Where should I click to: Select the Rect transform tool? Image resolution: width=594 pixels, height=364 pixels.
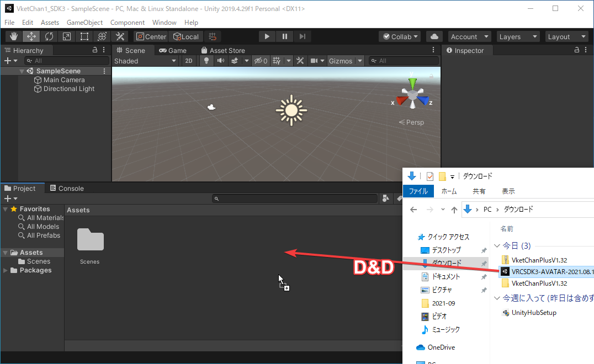84,36
